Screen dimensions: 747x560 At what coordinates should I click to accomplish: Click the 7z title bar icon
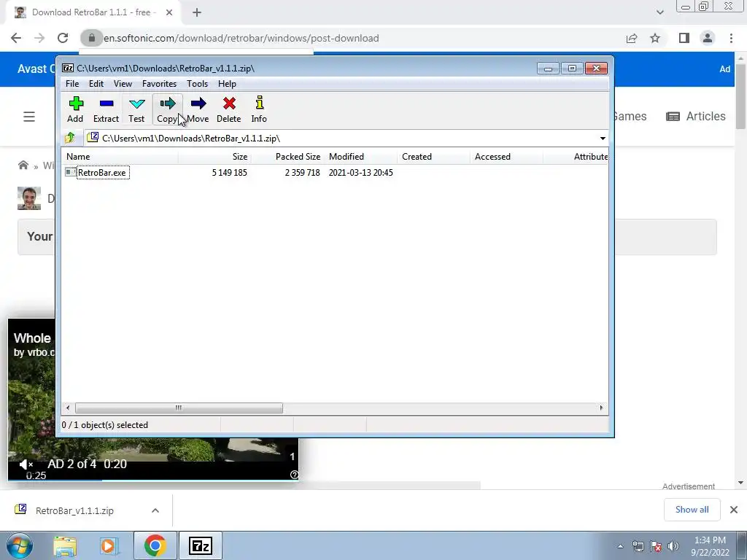(x=68, y=68)
